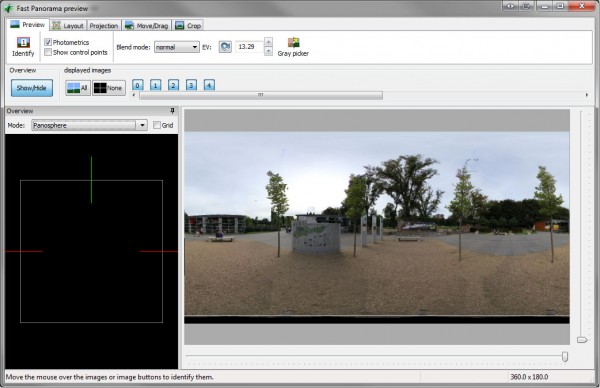The height and width of the screenshot is (388, 600).
Task: Increase EV value with up arrow
Action: tap(269, 42)
